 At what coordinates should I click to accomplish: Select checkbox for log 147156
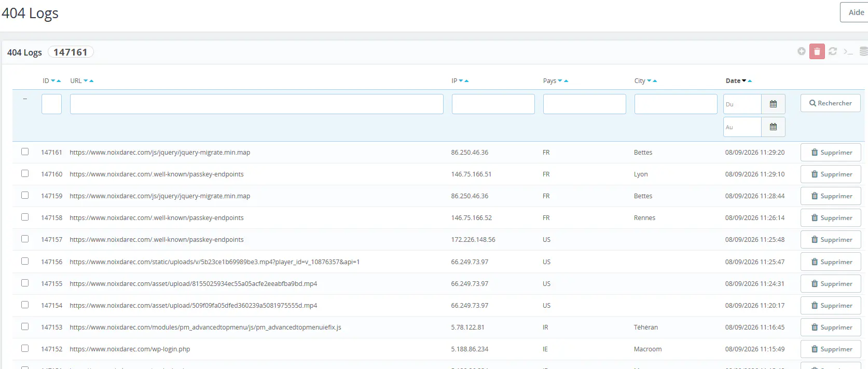coord(25,261)
